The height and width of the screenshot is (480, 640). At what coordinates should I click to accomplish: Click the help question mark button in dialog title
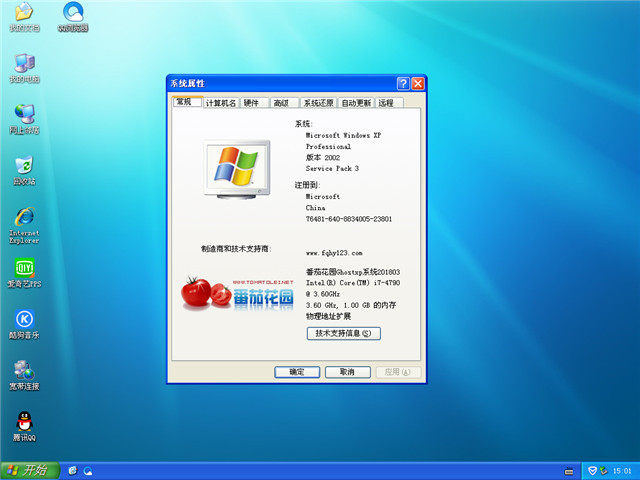pyautogui.click(x=403, y=84)
